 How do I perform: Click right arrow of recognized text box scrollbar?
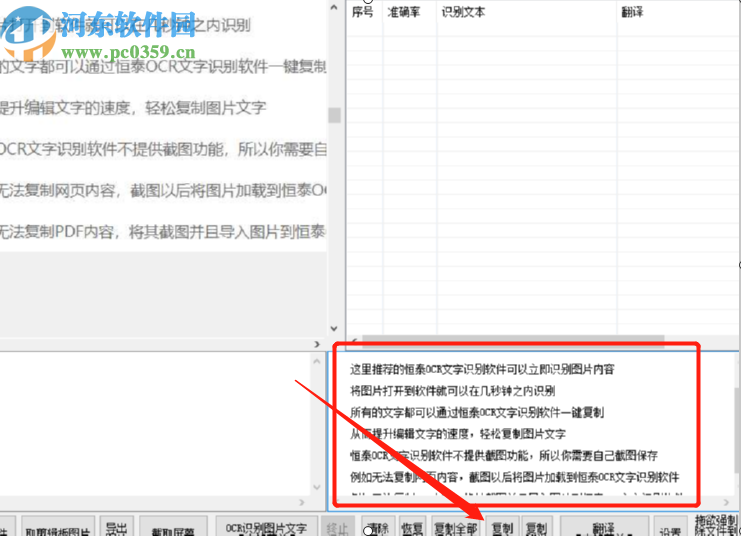(x=726, y=502)
